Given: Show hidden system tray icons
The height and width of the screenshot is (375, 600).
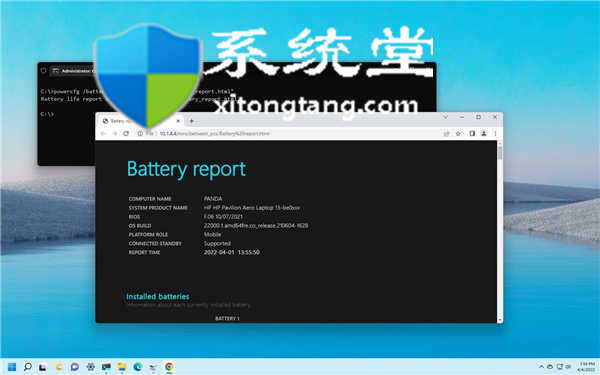Looking at the screenshot, I should pos(541,367).
